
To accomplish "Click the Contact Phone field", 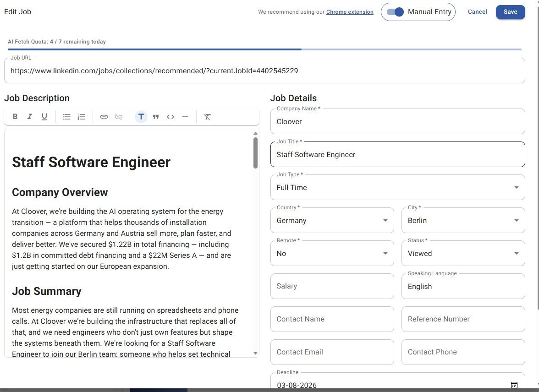I will tap(463, 352).
